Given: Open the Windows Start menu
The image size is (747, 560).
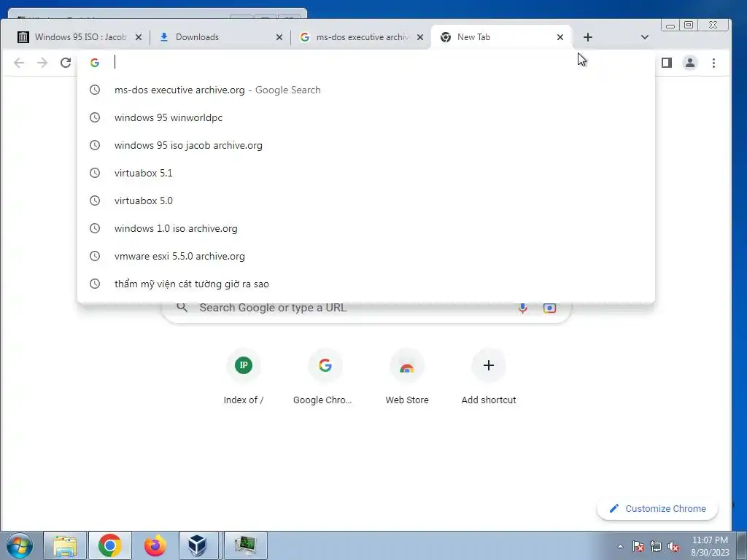Looking at the screenshot, I should (x=20, y=545).
